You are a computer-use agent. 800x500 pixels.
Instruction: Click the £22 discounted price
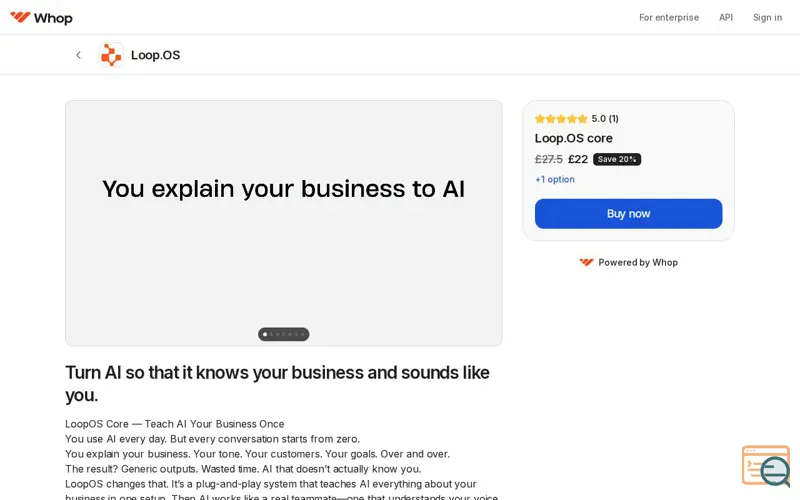(x=578, y=159)
